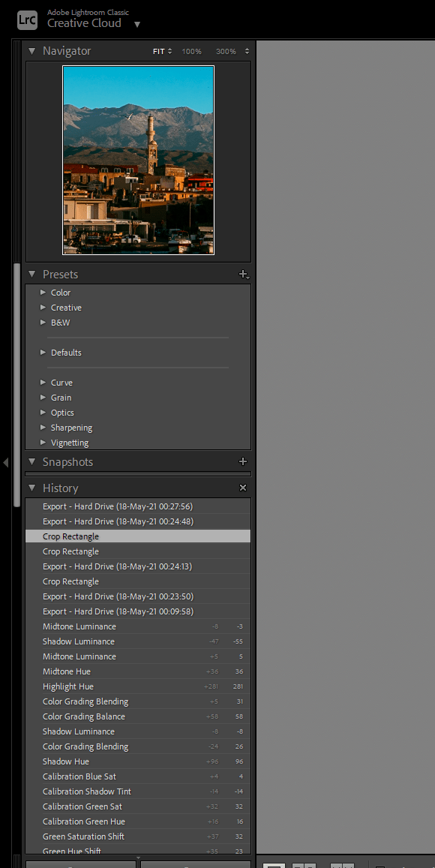Collapse the Snapshots panel
The image size is (435, 868).
pos(32,461)
